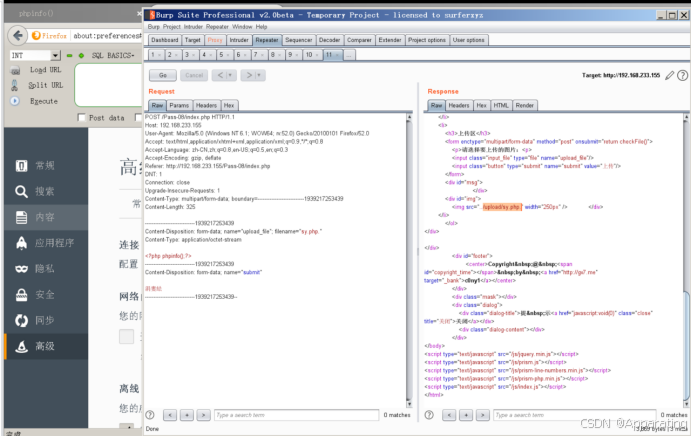
Task: Click the history back '<' button
Action: point(219,75)
